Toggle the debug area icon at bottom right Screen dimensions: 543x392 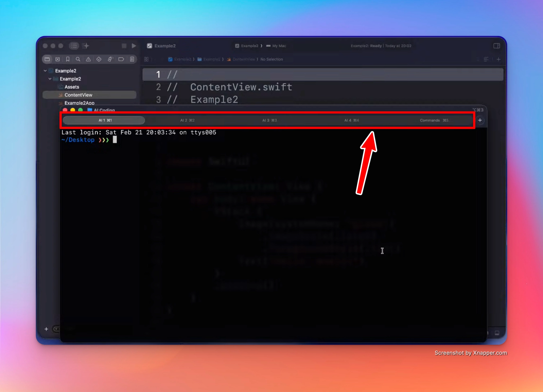click(x=497, y=333)
